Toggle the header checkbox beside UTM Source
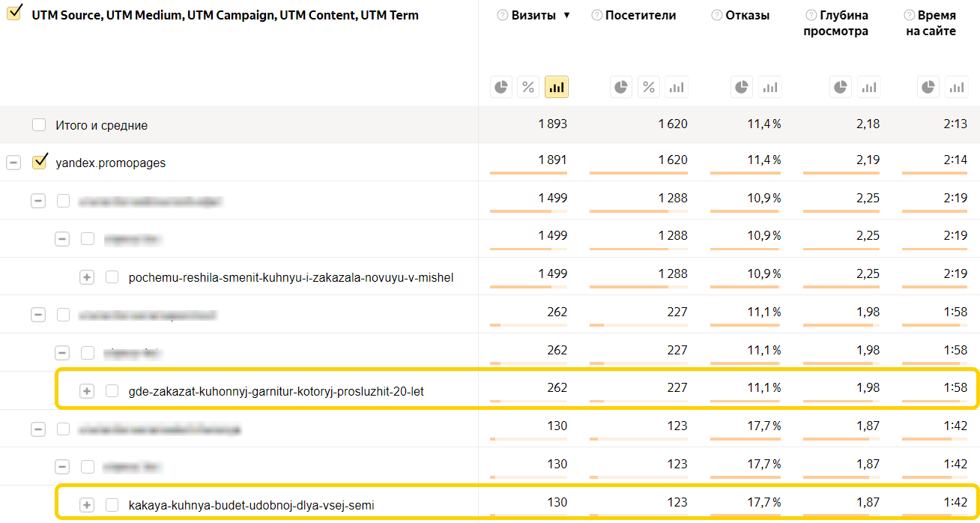980x523 pixels. tap(13, 14)
